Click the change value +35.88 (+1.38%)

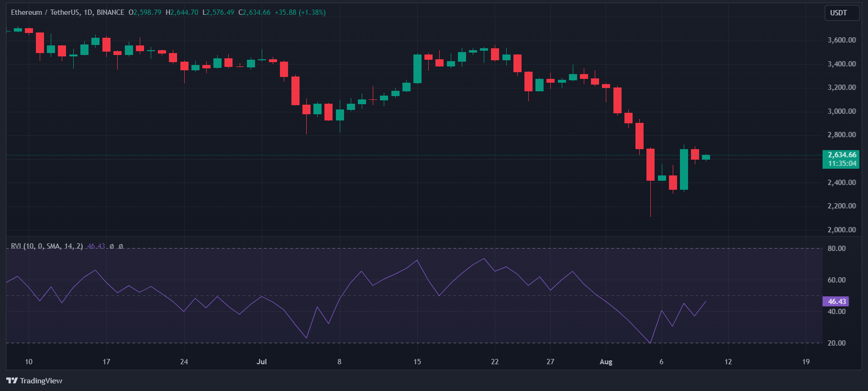(x=300, y=12)
